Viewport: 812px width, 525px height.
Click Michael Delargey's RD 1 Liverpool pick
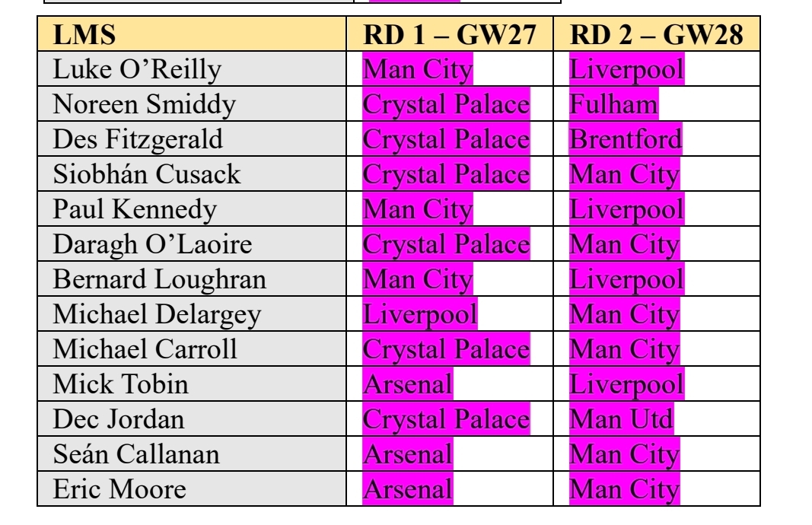point(420,314)
